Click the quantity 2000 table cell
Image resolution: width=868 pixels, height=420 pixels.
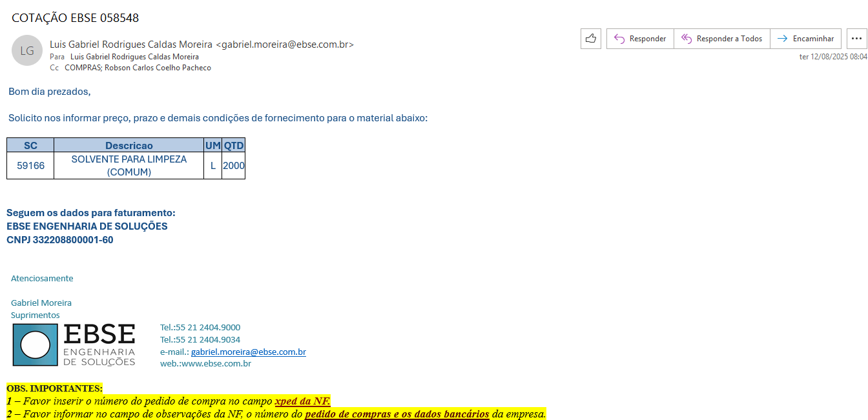click(x=233, y=166)
